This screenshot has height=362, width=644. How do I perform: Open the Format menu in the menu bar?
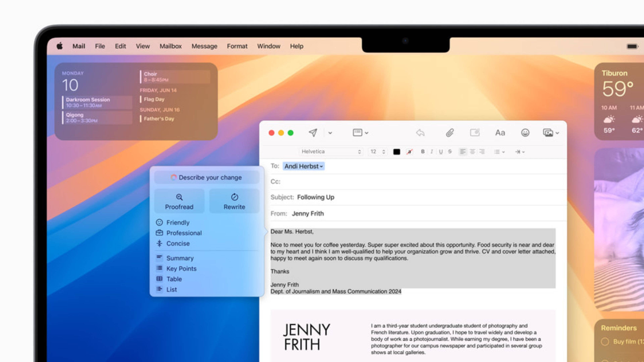(x=237, y=46)
